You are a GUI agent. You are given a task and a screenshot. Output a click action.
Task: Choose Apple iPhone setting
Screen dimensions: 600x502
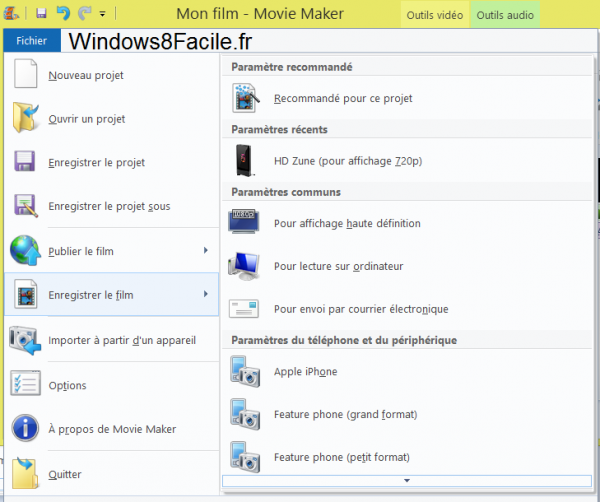click(x=407, y=372)
